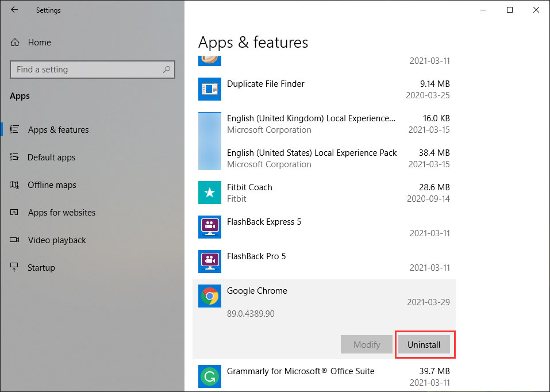
Task: Click the Settings window title
Action: click(48, 10)
